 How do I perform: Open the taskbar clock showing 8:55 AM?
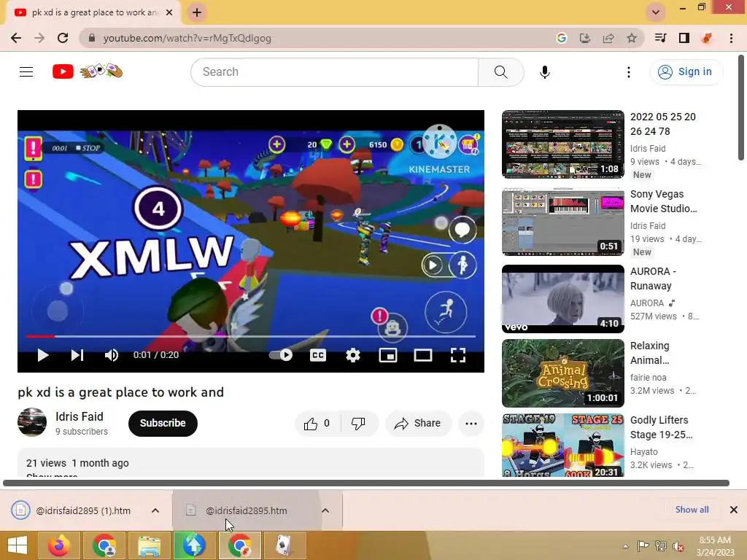[715, 546]
